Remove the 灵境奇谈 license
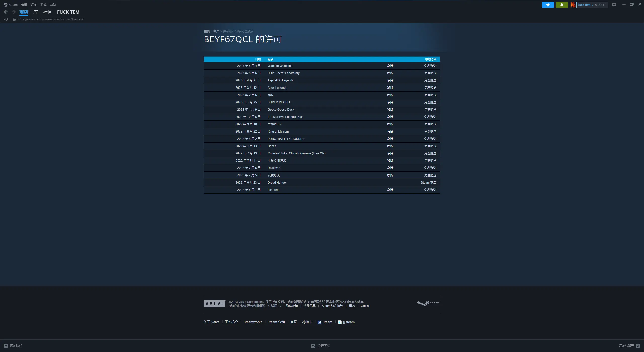Screen dimensions: 644x352 (x=390, y=175)
